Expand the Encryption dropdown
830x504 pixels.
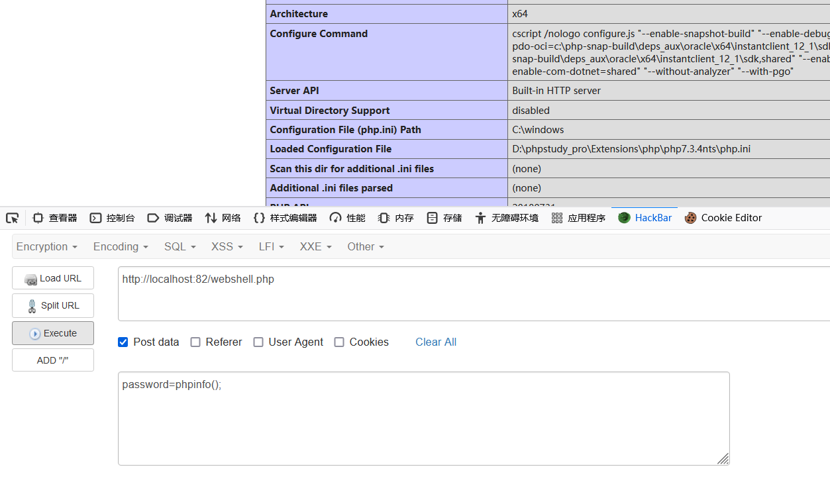click(46, 246)
